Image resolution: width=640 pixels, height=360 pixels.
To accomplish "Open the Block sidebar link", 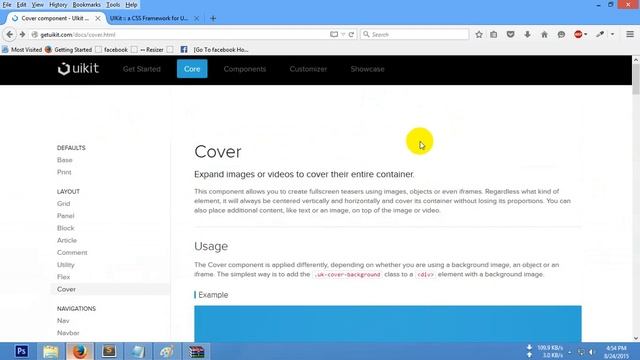I will (65, 228).
